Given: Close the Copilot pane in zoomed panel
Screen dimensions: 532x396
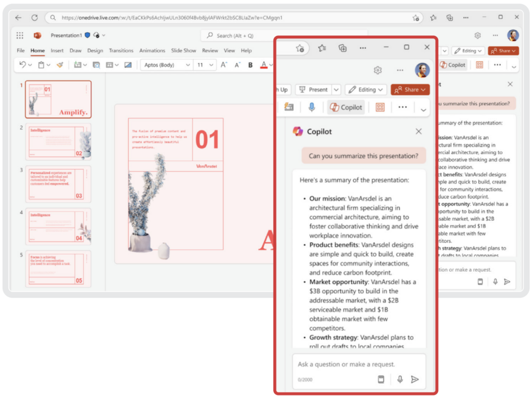Looking at the screenshot, I should click(x=419, y=131).
